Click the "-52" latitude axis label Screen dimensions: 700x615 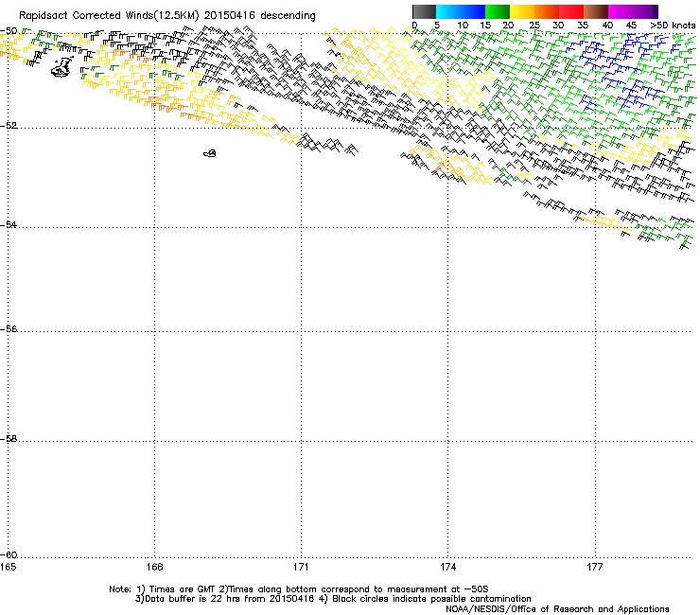tap(9, 126)
